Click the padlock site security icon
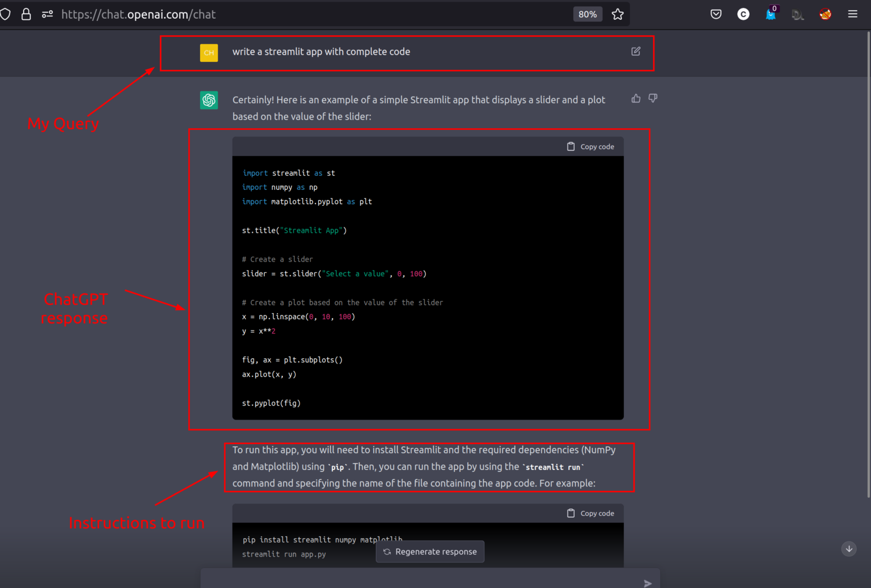The height and width of the screenshot is (588, 871). 26,14
